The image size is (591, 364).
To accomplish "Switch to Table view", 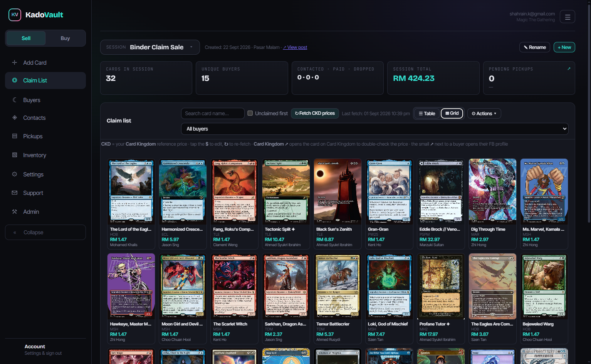I will [x=427, y=113].
